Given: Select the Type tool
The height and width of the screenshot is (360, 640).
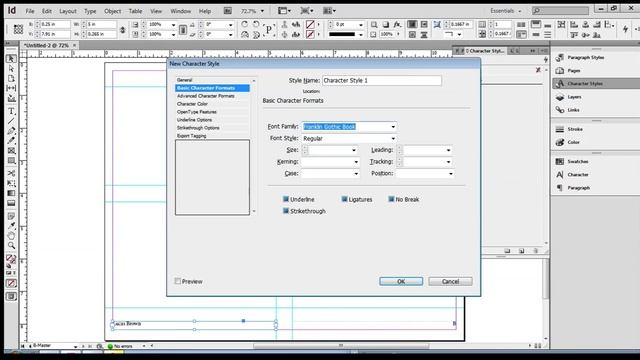Looking at the screenshot, I should pyautogui.click(x=11, y=111).
